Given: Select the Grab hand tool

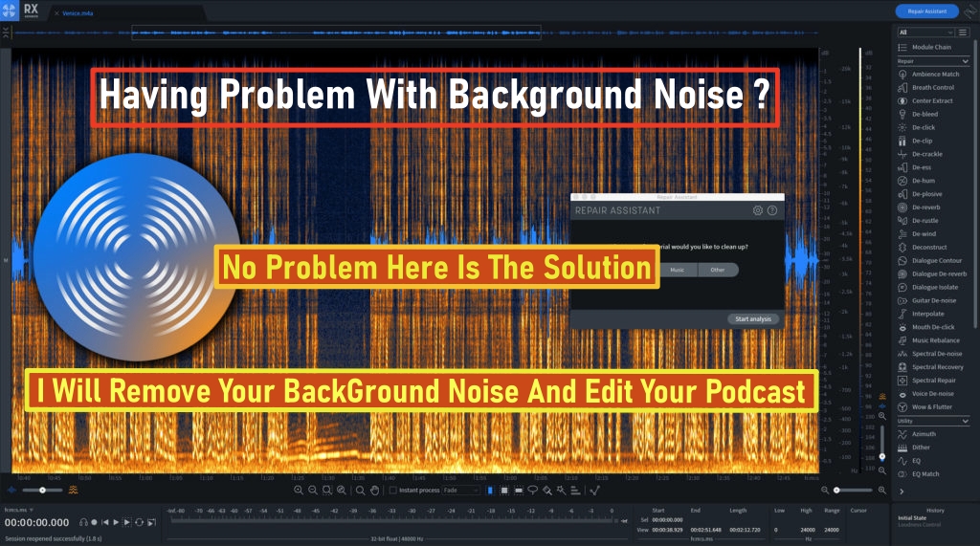Looking at the screenshot, I should point(374,491).
